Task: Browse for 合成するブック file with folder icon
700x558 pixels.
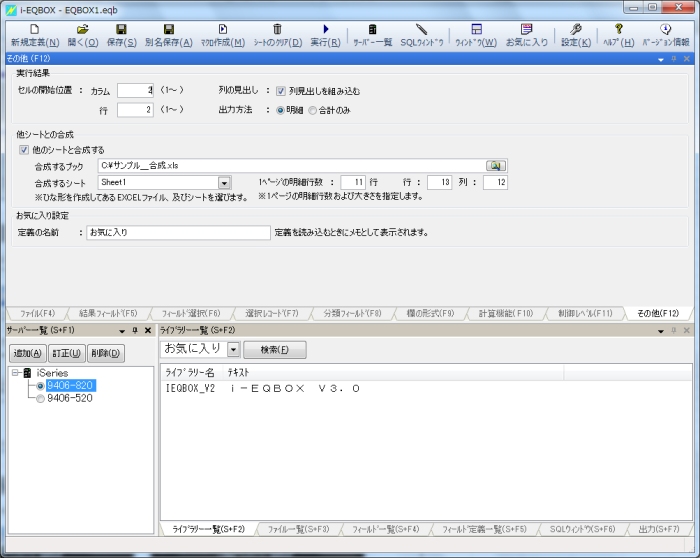Action: click(x=496, y=166)
